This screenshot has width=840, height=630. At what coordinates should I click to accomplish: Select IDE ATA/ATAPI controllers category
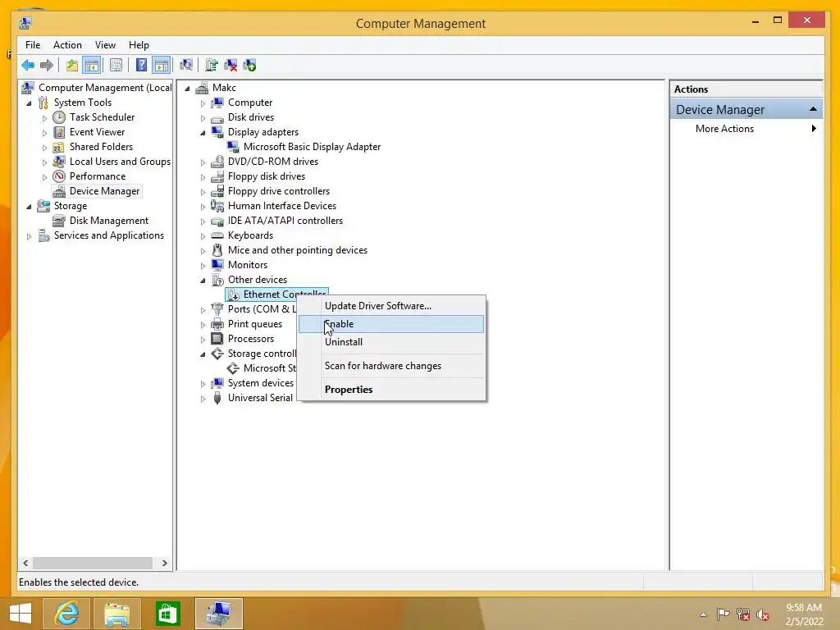coord(285,221)
